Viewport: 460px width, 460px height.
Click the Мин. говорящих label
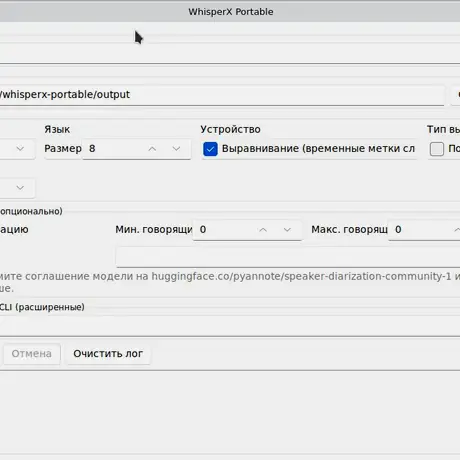pyautogui.click(x=154, y=230)
